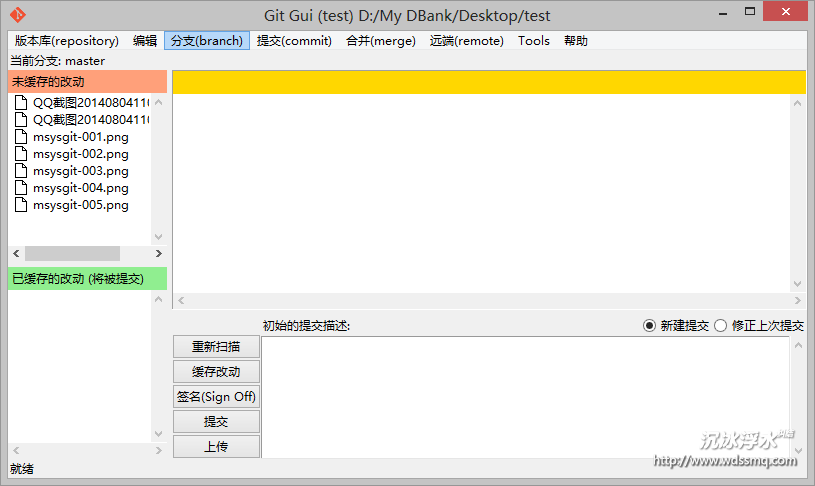Select the 新建提交 radio button

point(649,326)
